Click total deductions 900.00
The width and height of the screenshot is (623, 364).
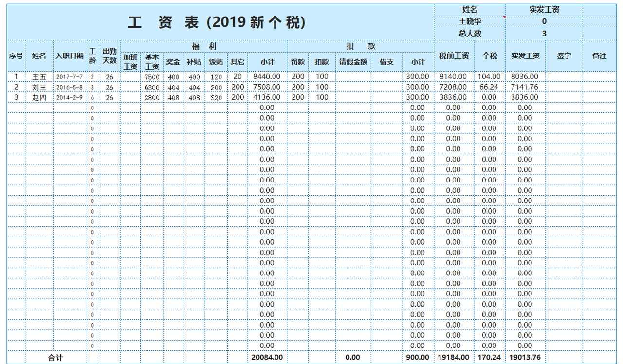[418, 357]
